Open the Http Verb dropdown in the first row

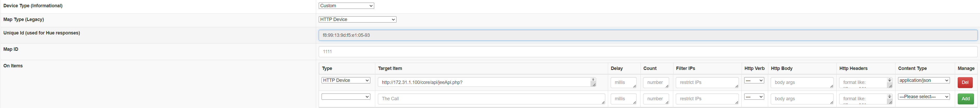[x=754, y=80]
